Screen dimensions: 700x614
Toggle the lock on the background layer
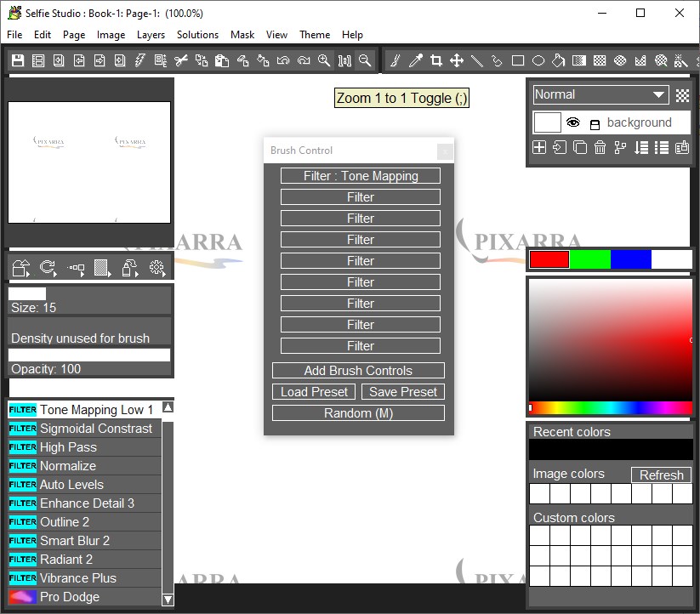click(595, 123)
